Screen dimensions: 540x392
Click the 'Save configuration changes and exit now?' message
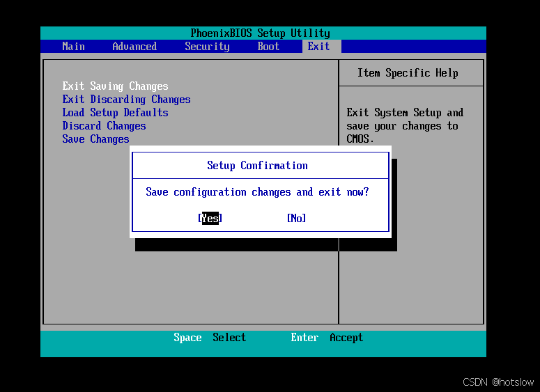257,192
